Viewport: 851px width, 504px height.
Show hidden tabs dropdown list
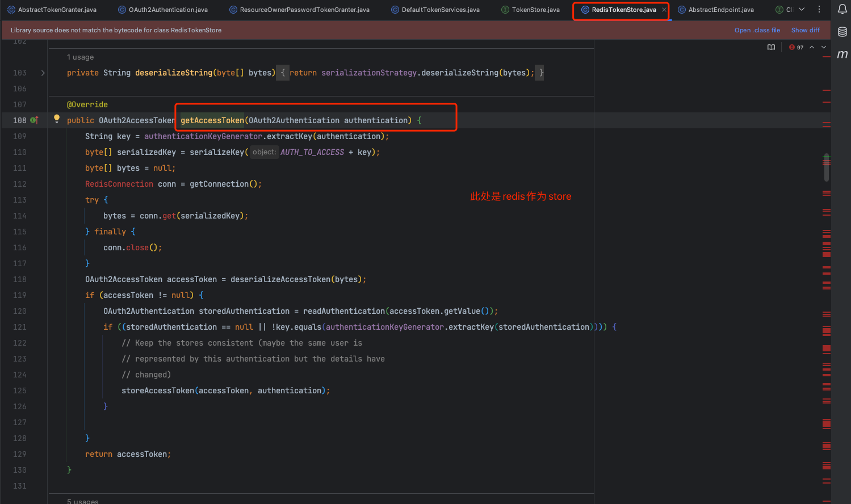802,10
